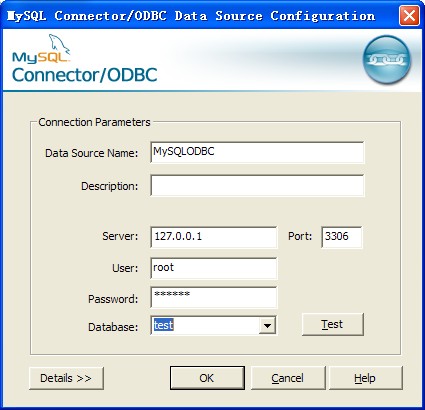The image size is (425, 410).
Task: Click the dialog title bar
Action: 200,16
